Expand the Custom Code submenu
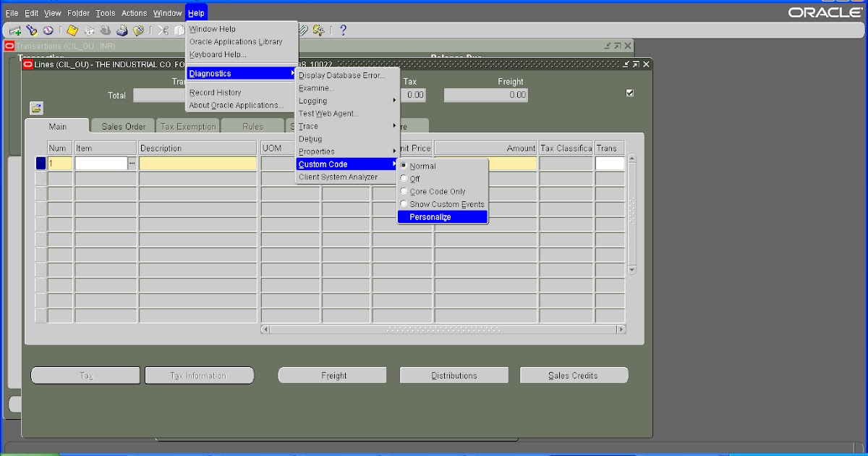 [x=323, y=164]
